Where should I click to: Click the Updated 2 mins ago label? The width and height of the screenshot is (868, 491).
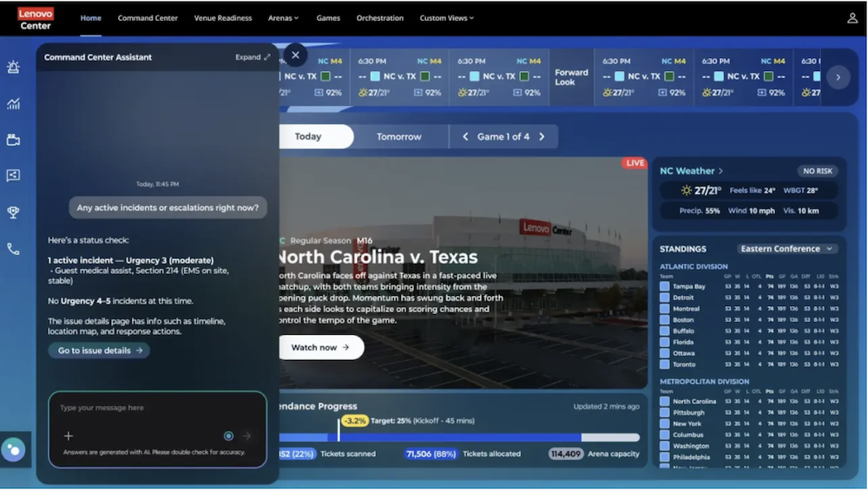pos(606,406)
